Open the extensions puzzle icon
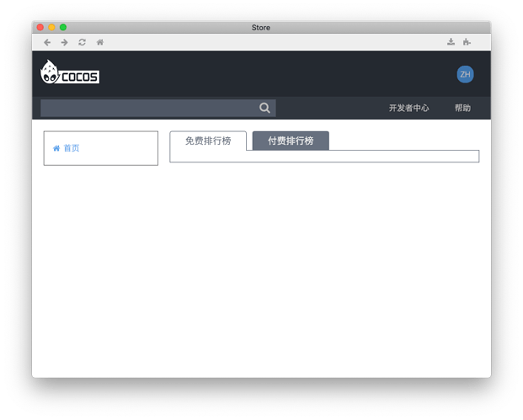The height and width of the screenshot is (420, 523). [x=467, y=42]
